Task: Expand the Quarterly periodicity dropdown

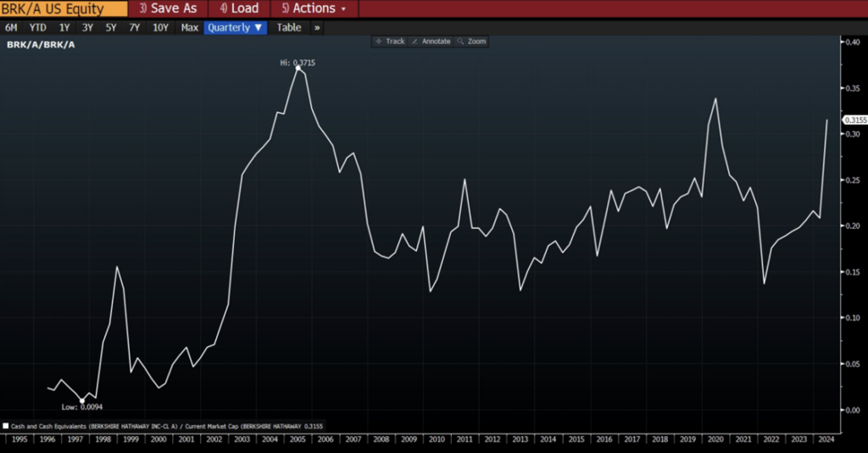Action: coord(235,27)
